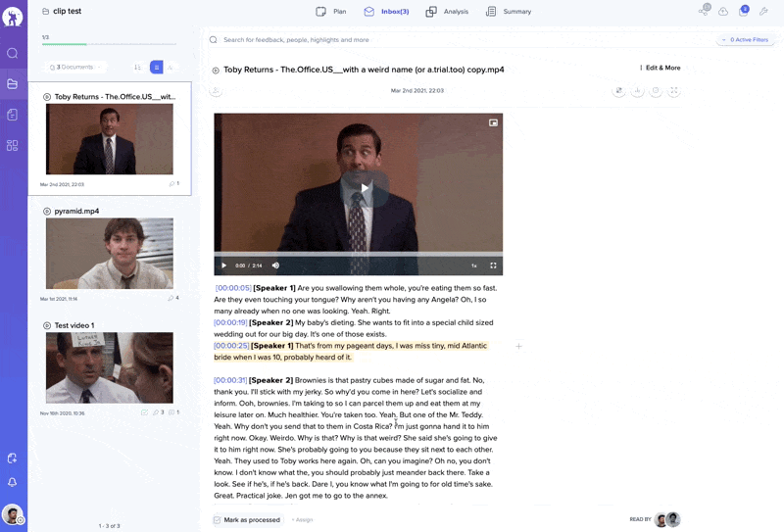Open the 3 Documents dropdown

point(75,67)
